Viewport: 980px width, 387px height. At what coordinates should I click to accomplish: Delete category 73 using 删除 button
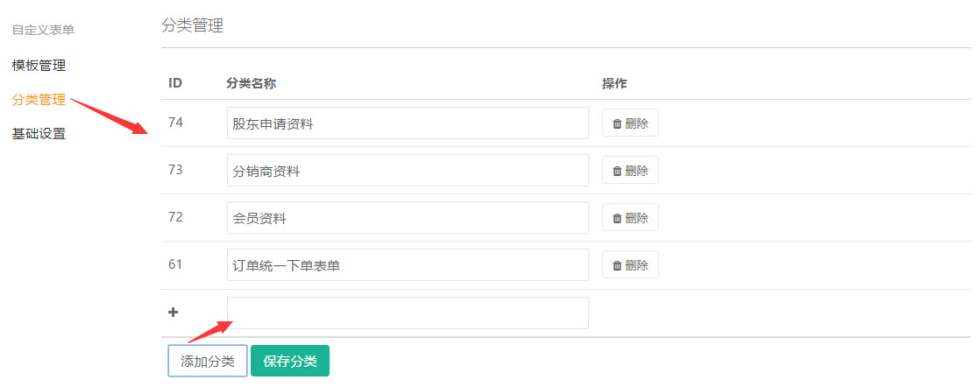coord(630,171)
